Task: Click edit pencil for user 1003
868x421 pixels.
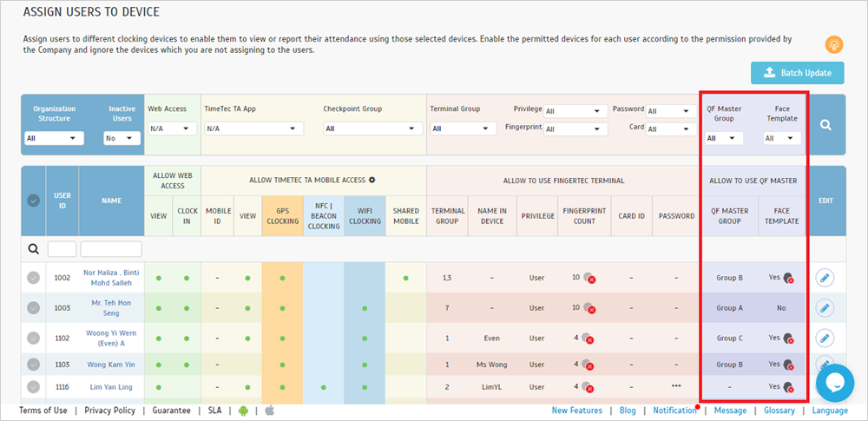Action: [825, 307]
